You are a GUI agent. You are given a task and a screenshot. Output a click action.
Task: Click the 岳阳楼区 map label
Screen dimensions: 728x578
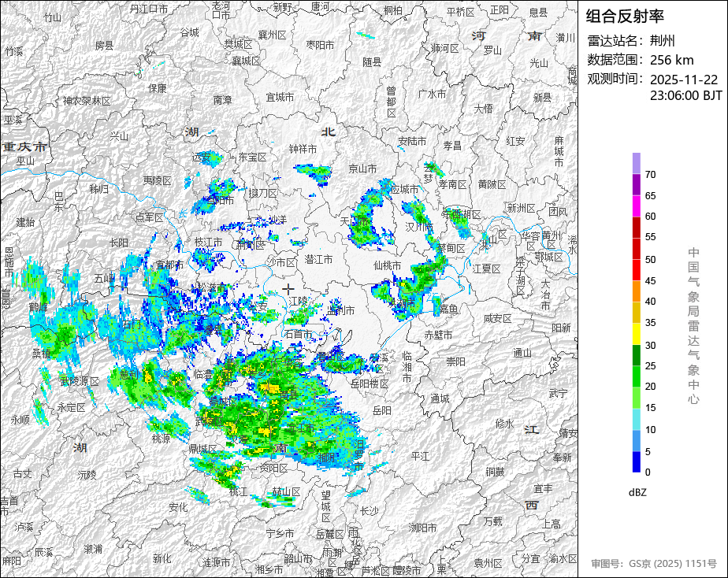tap(370, 383)
